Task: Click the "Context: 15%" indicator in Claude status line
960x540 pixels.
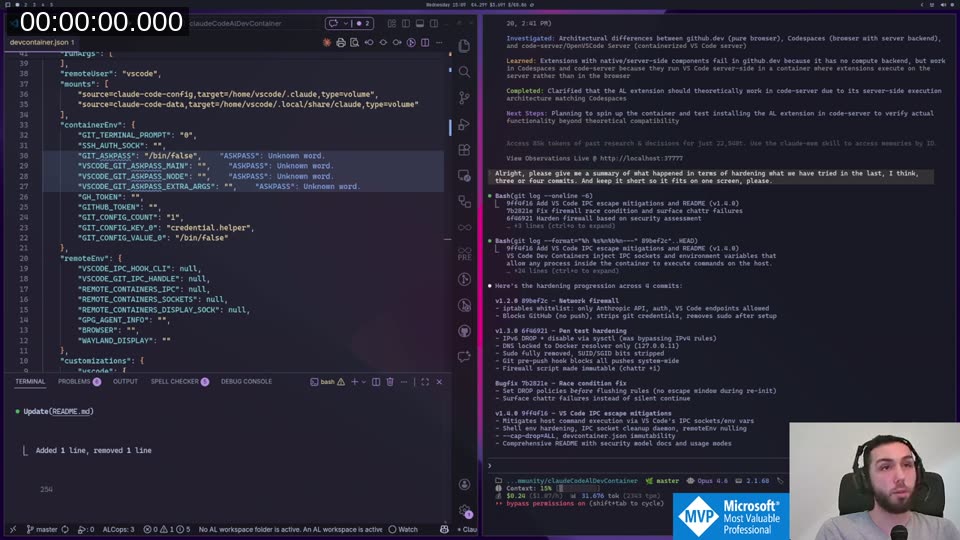Action: pos(529,488)
